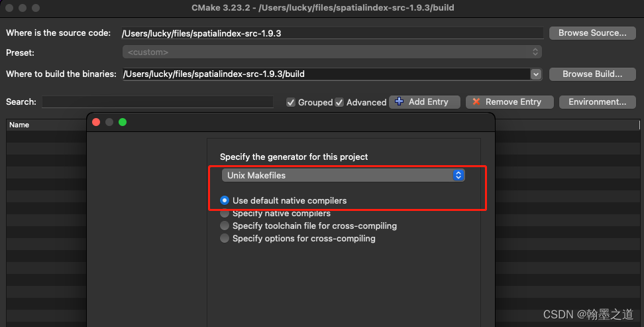
Task: Click the Browse Source button
Action: click(x=592, y=33)
